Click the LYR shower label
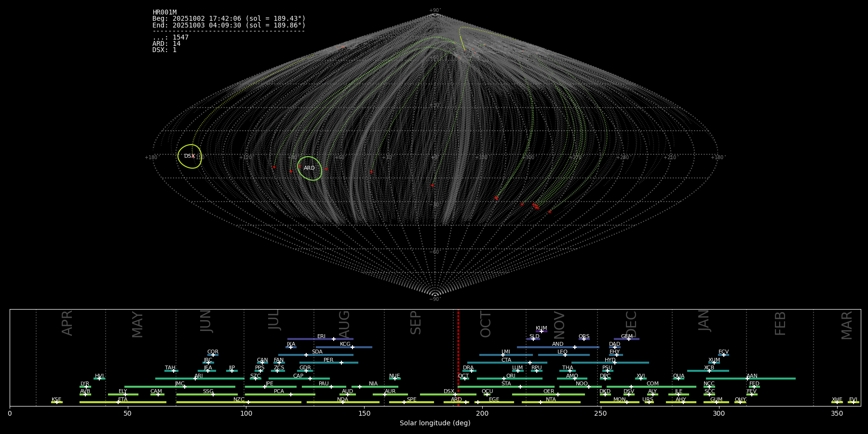The image size is (868, 434). click(x=85, y=384)
